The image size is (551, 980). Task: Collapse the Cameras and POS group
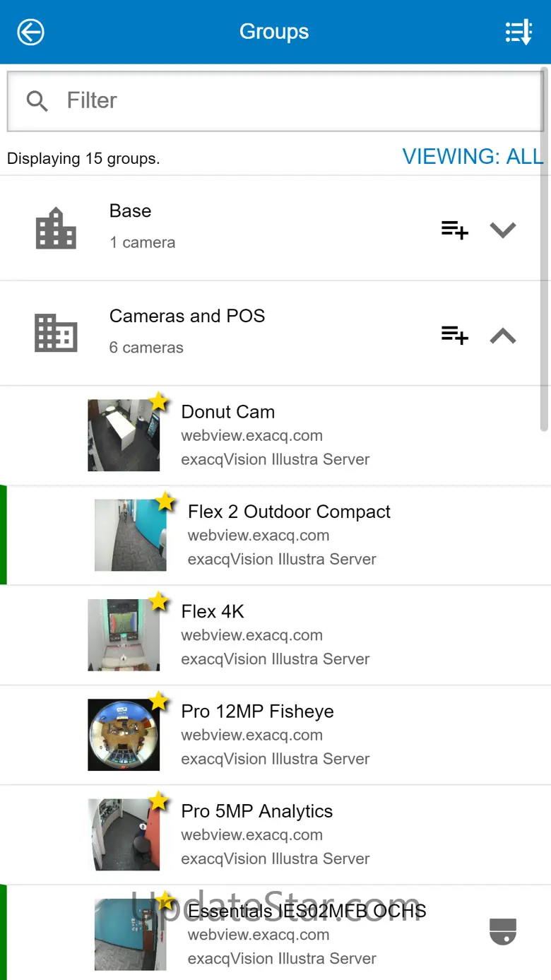(x=503, y=336)
